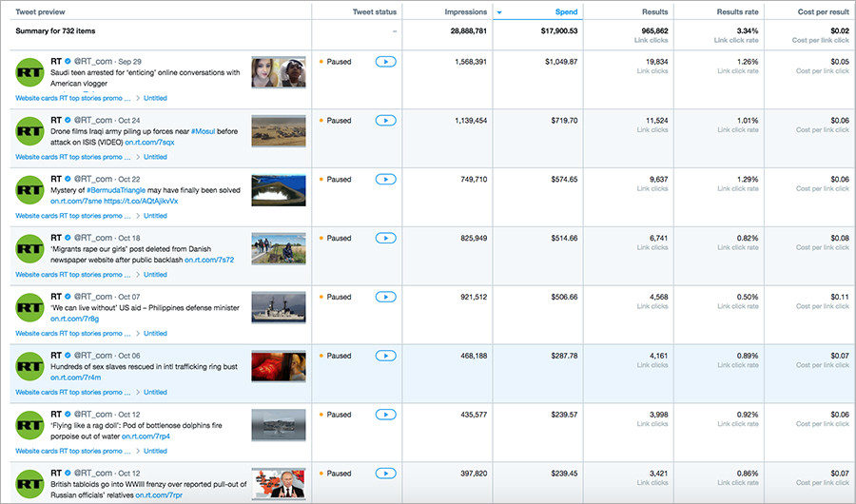Open Putin thumbnail on British tabloids tweet

coord(279,483)
